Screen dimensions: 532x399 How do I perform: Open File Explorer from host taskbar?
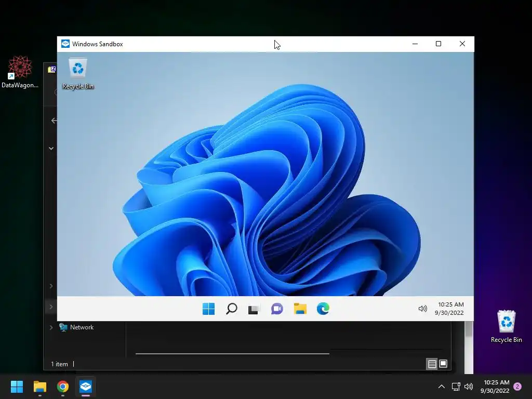click(x=39, y=387)
